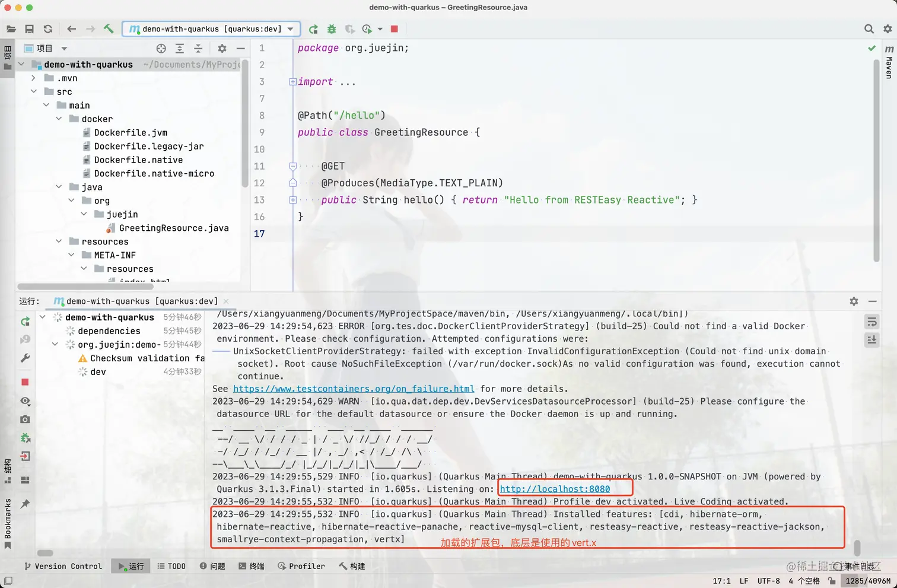Click the green inspection checkmark in the editor
The image size is (897, 588).
pos(871,48)
